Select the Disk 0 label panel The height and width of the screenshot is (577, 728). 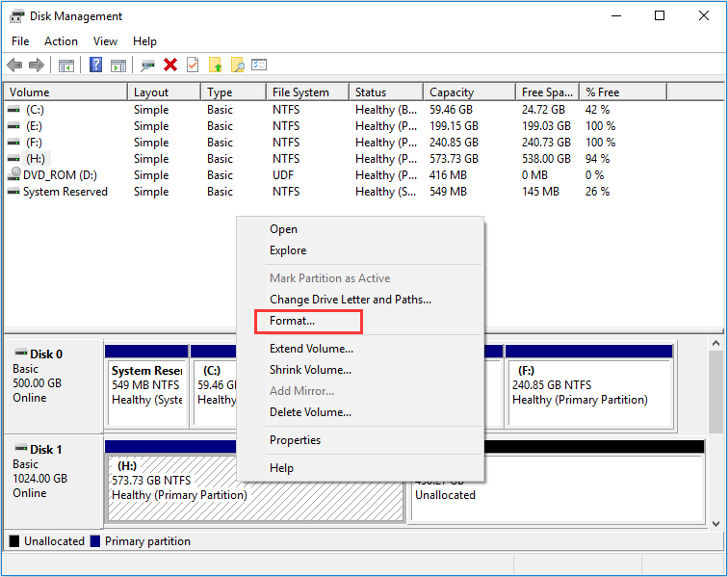(53, 386)
